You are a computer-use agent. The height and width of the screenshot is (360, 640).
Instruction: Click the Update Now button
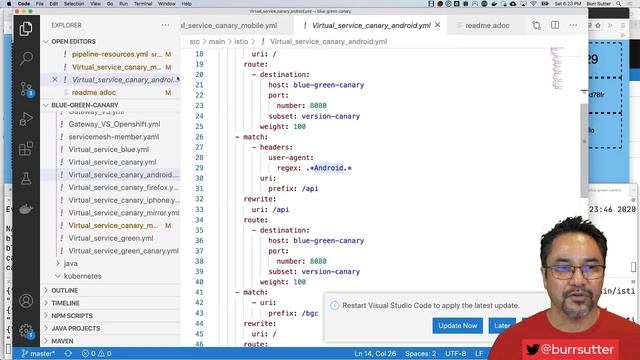[x=457, y=326]
